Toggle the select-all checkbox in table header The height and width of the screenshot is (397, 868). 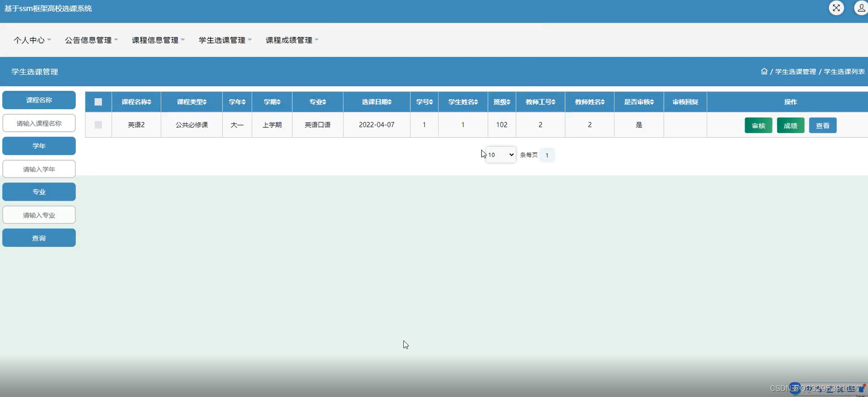(x=98, y=102)
